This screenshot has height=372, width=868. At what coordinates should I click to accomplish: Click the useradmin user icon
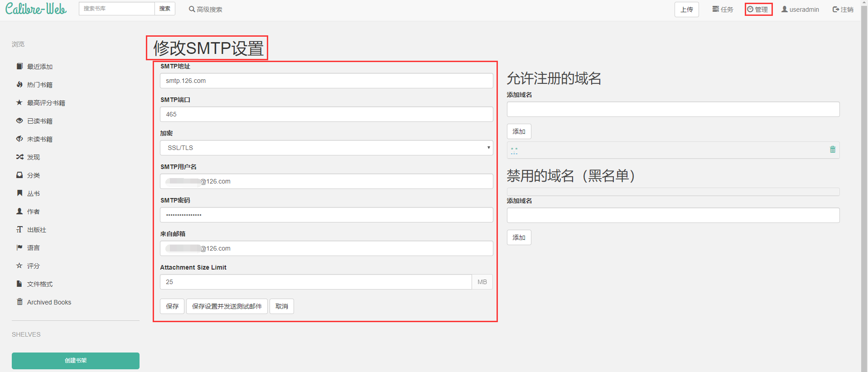785,9
